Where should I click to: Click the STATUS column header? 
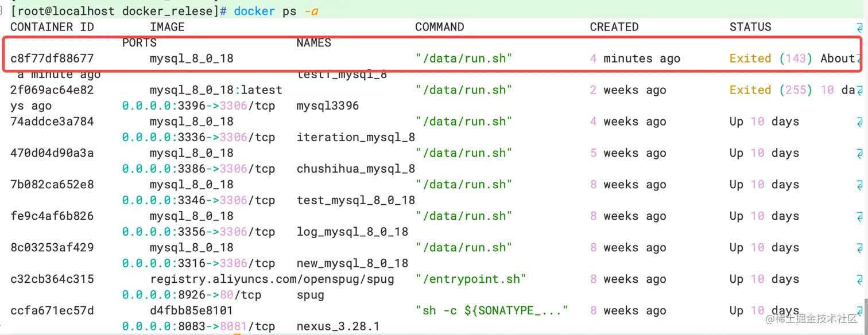coord(750,27)
